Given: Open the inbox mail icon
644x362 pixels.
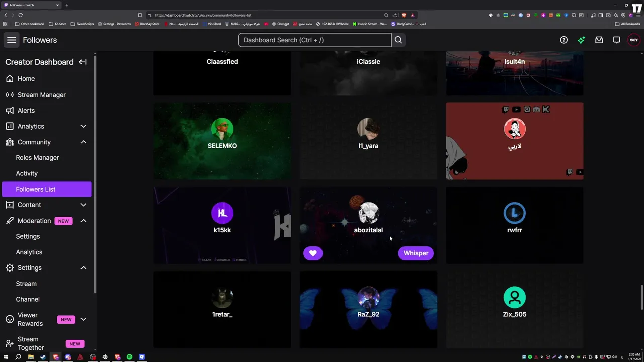Looking at the screenshot, I should (599, 40).
